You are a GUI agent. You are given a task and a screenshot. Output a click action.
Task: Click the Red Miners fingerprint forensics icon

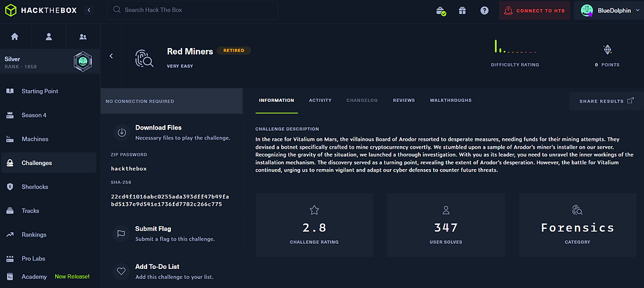[x=144, y=58]
